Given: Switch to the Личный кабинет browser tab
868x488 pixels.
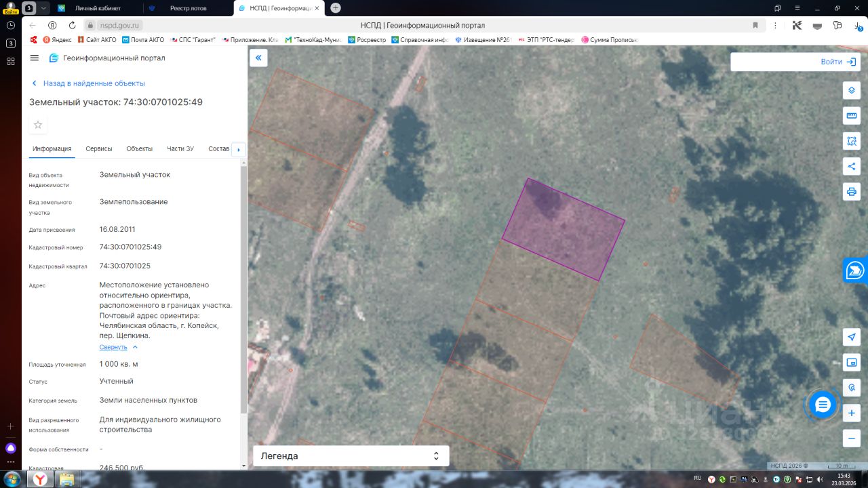Looking at the screenshot, I should [98, 8].
